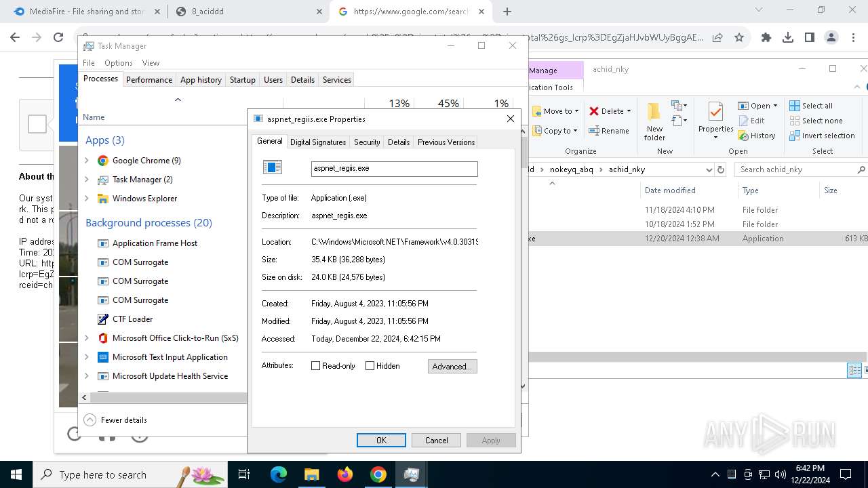The width and height of the screenshot is (868, 488).
Task: Expand Microsoft Update Health Service entry
Action: point(87,376)
